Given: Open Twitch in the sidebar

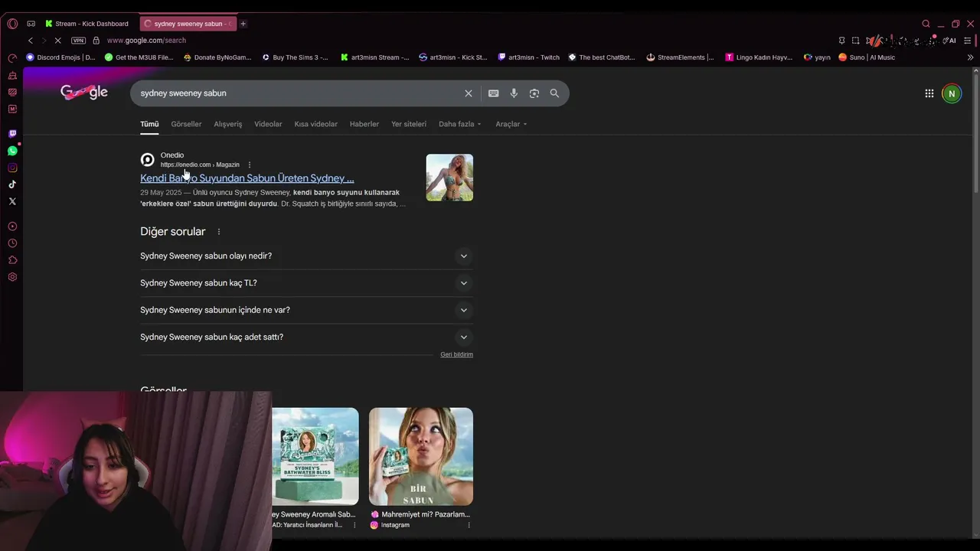Looking at the screenshot, I should pyautogui.click(x=12, y=134).
